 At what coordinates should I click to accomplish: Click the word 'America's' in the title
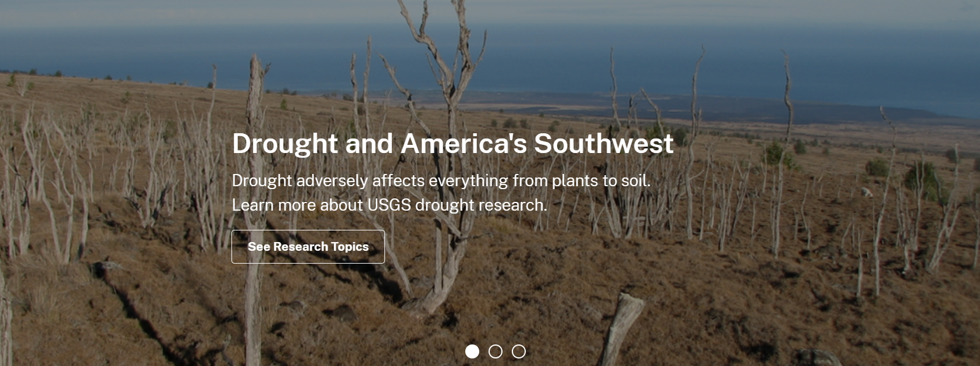tap(464, 144)
